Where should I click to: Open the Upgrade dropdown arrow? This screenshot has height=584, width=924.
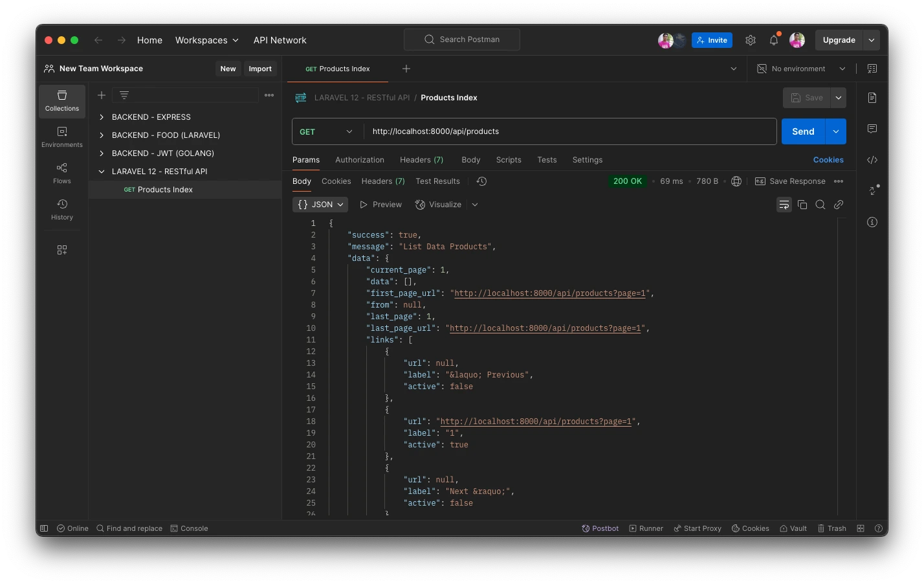click(x=872, y=40)
